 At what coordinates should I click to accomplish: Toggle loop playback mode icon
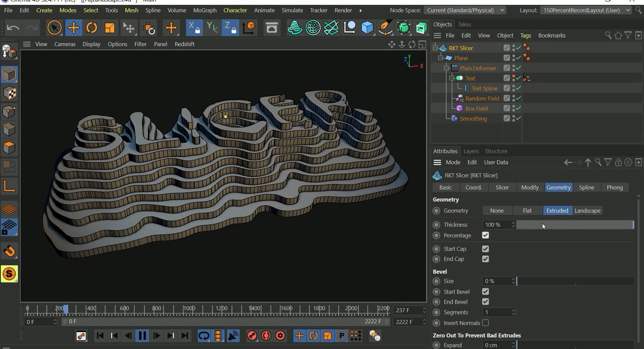tap(204, 336)
